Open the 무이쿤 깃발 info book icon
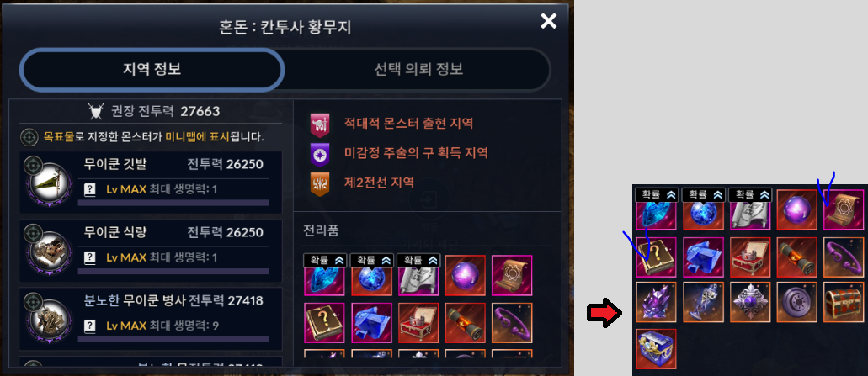This screenshot has height=376, width=868. click(90, 190)
